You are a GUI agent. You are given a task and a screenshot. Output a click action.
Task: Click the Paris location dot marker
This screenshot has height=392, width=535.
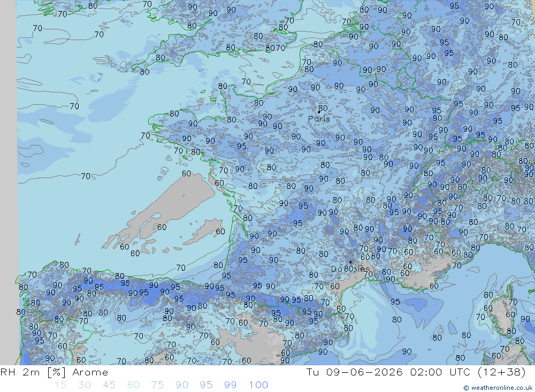pyautogui.click(x=319, y=112)
